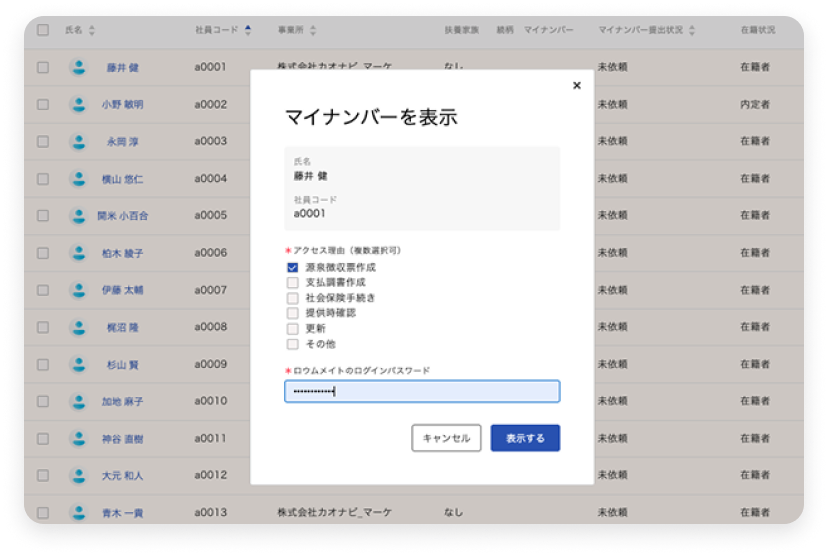The image size is (828, 556).
Task: Click the 表示する button
Action: point(525,438)
